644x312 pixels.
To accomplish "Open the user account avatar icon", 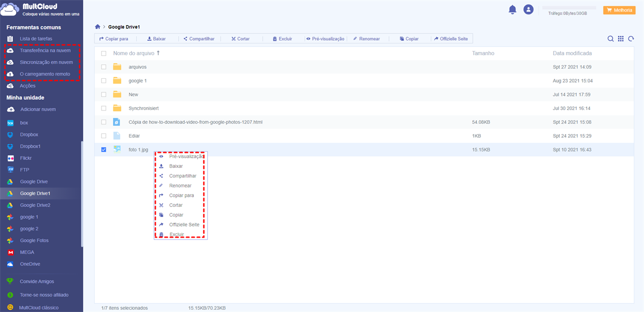I will click(529, 10).
